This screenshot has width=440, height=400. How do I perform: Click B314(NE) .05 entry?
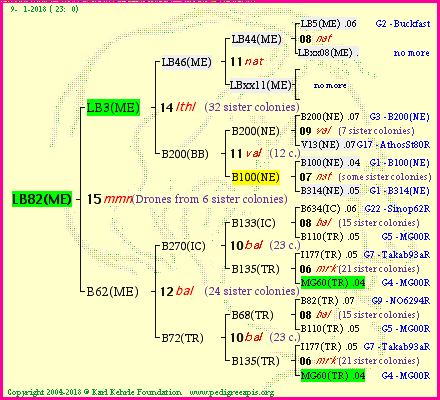click(x=330, y=191)
